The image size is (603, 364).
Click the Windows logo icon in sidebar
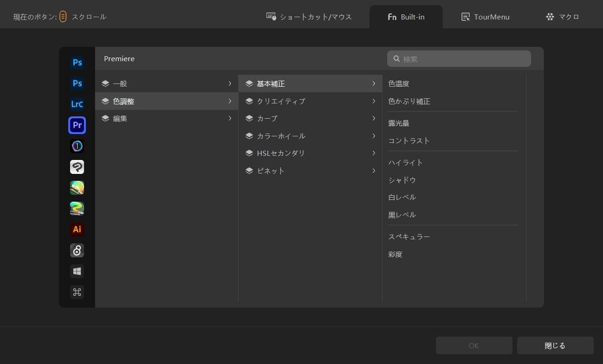click(x=77, y=271)
